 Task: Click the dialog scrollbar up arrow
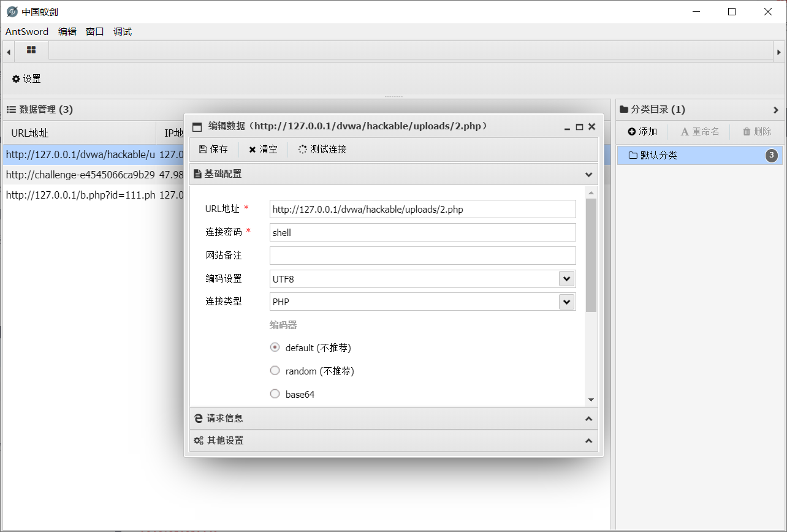point(591,193)
